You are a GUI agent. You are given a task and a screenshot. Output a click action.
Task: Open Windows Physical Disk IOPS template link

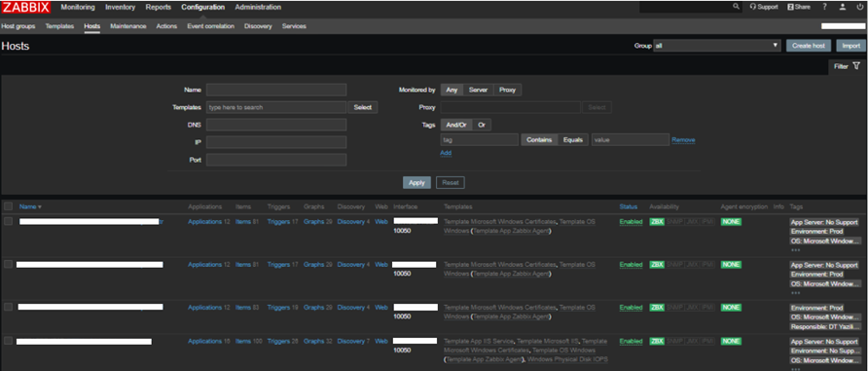[x=567, y=360]
